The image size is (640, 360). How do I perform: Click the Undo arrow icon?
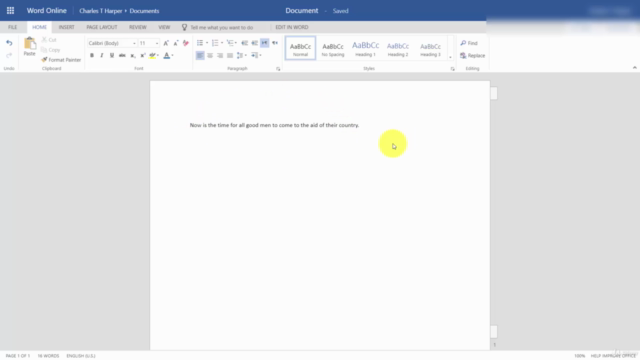(x=9, y=43)
